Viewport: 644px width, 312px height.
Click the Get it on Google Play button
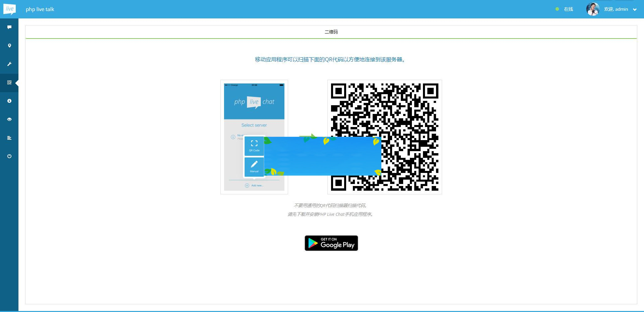coord(331,243)
